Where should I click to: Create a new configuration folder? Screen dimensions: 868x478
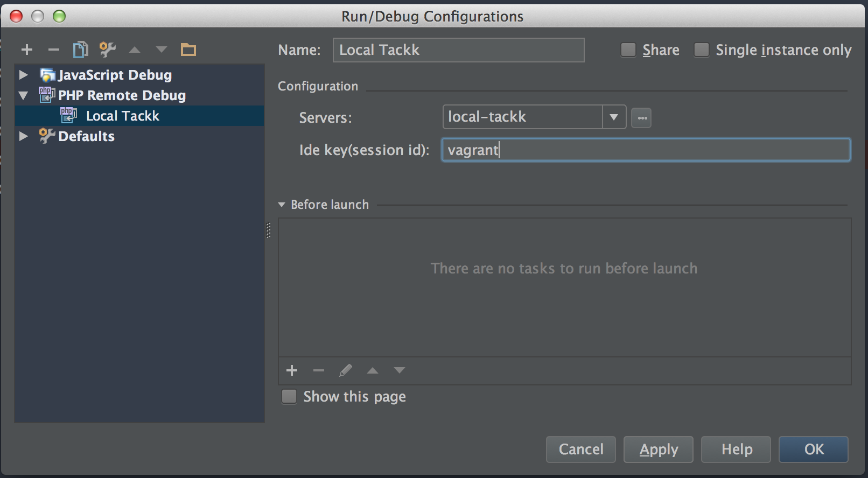coord(188,50)
